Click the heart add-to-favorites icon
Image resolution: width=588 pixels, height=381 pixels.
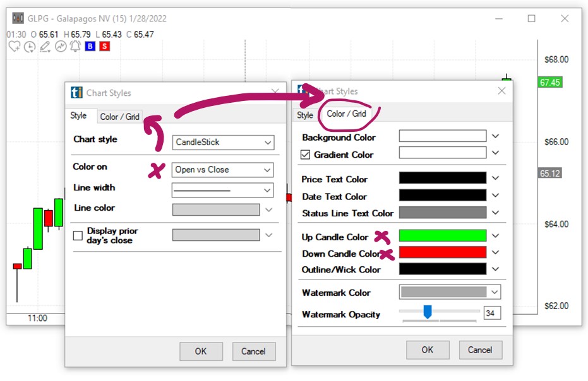(x=14, y=47)
